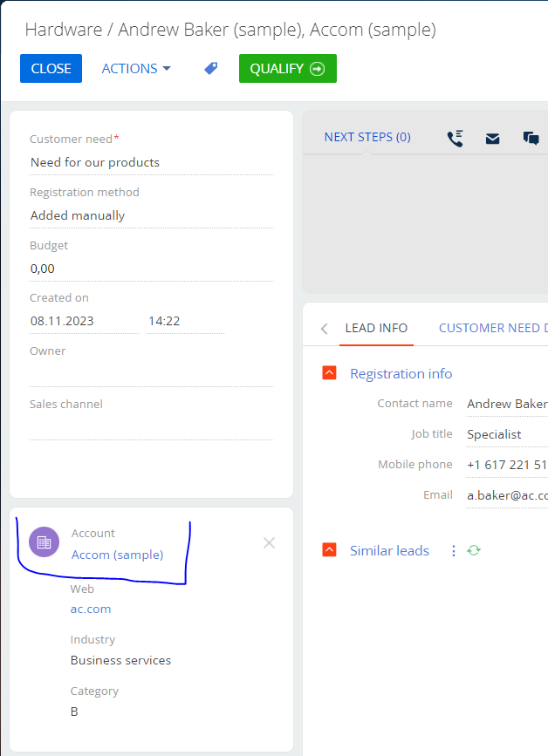Screen dimensions: 548x756
Task: Open the Actions dropdown menu
Action: coord(136,69)
